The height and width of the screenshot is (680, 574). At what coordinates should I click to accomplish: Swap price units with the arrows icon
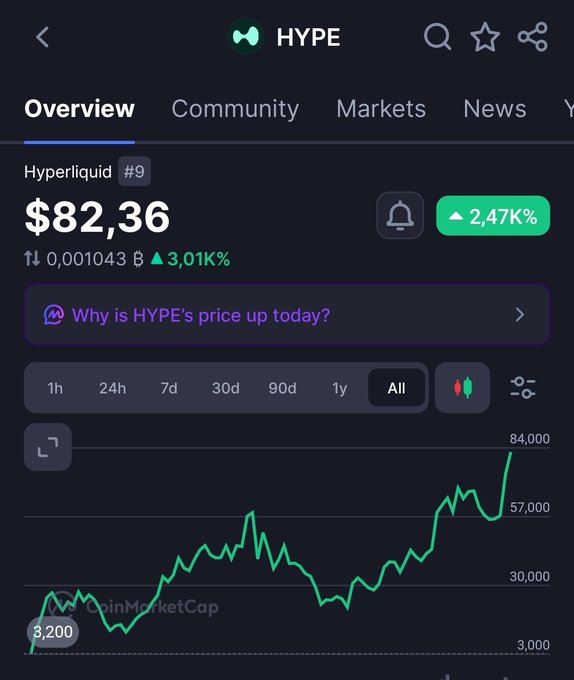tap(32, 259)
